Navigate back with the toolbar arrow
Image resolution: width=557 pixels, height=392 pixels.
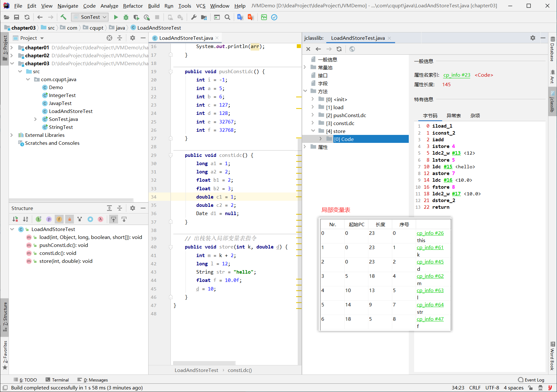click(40, 17)
